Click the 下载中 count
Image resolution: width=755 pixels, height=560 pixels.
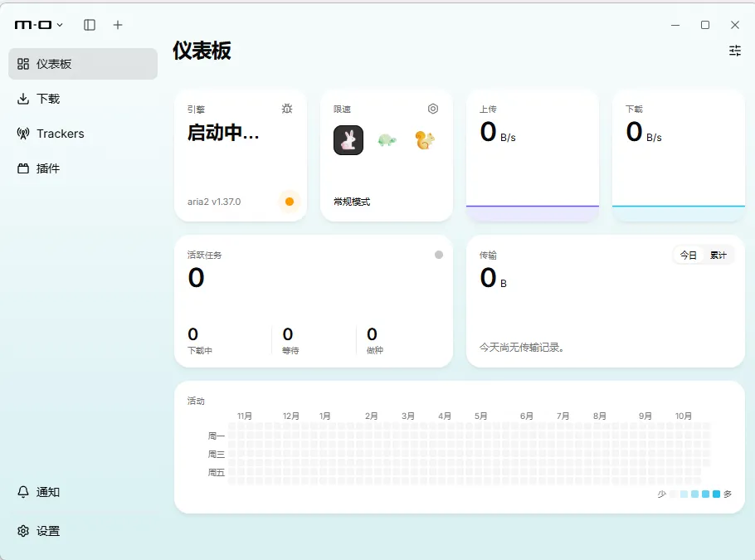coord(193,334)
